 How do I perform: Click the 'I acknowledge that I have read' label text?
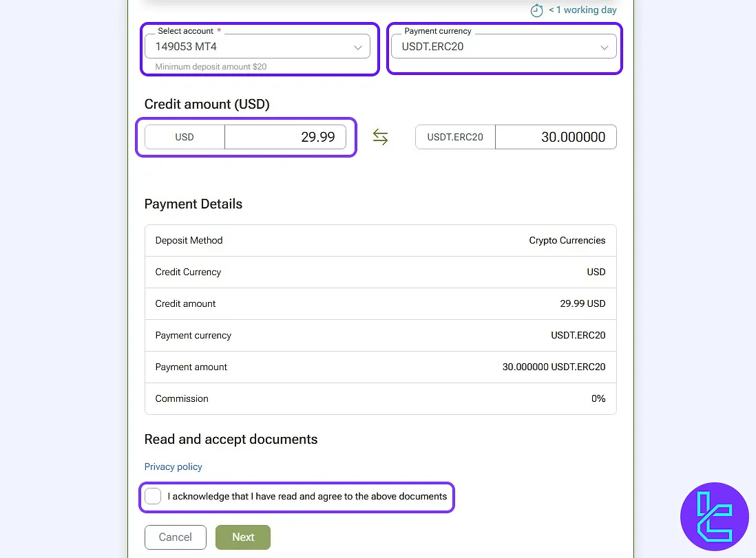(307, 496)
